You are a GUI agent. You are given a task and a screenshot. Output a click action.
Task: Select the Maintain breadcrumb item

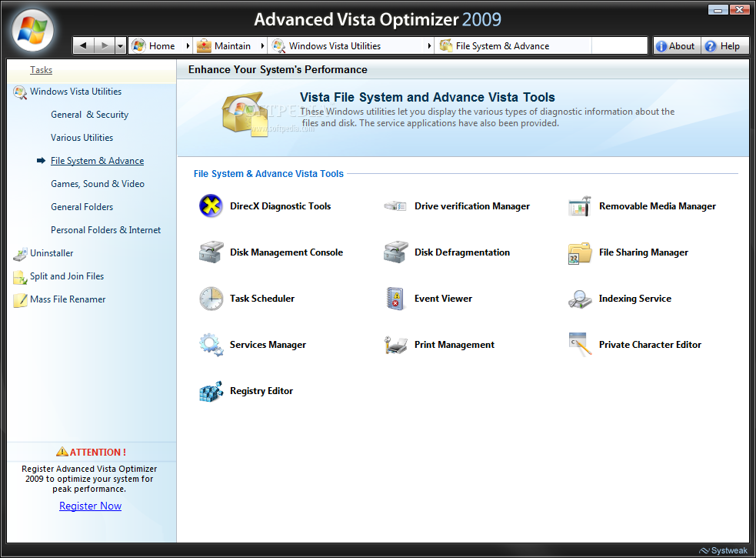pos(225,46)
